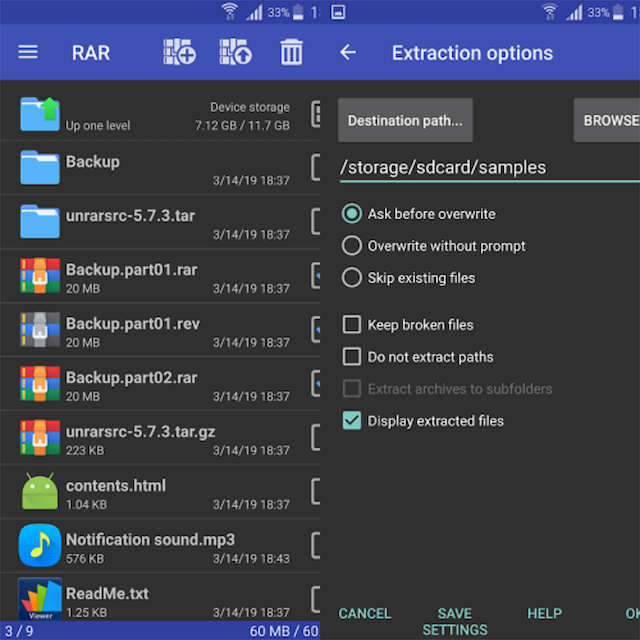Toggle selection box for Backup.part02.rar
This screenshot has width=640, height=640.
click(x=316, y=383)
